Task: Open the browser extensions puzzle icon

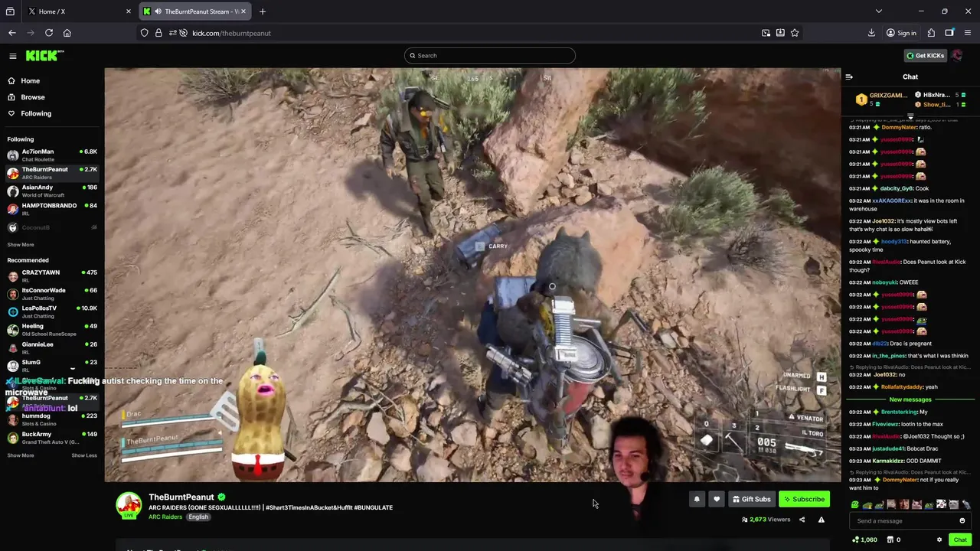Action: [931, 33]
